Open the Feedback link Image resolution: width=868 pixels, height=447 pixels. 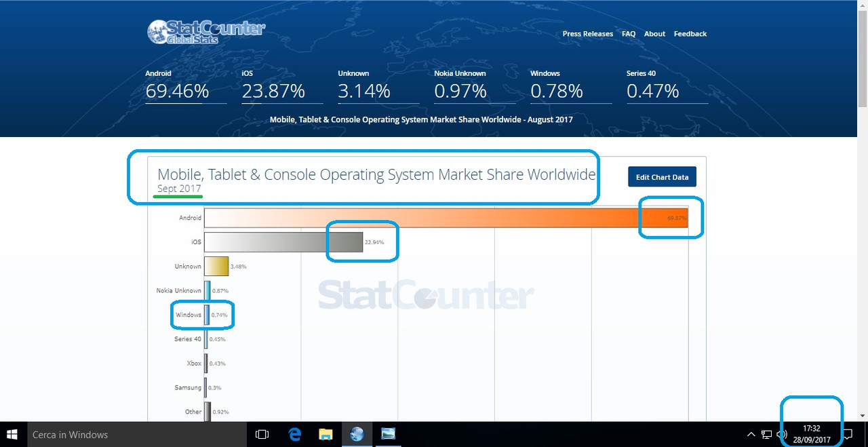690,34
